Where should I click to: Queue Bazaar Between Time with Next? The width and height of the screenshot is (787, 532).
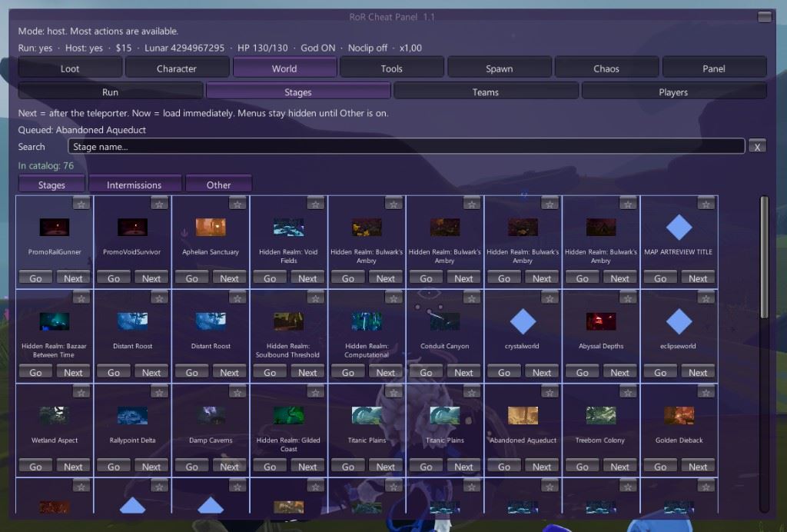73,372
